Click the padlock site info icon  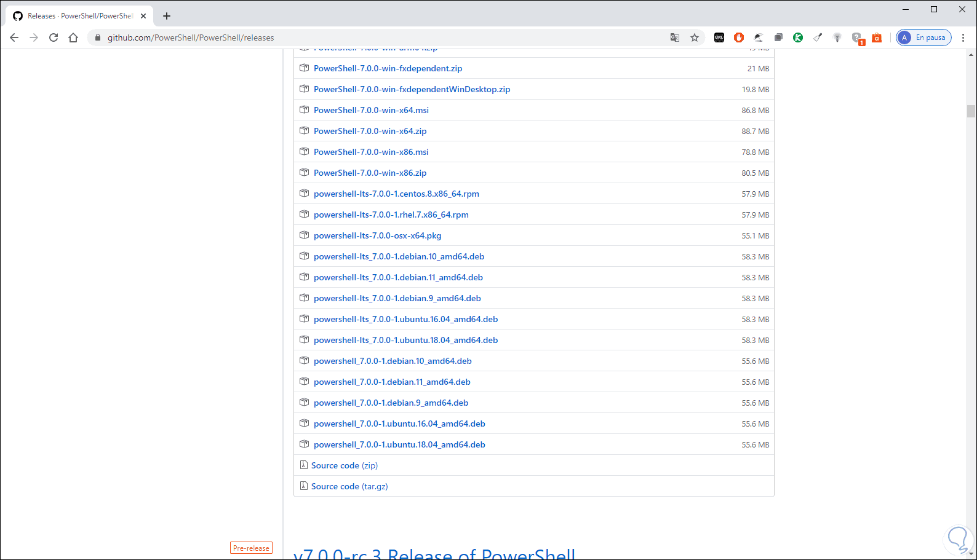coord(97,37)
